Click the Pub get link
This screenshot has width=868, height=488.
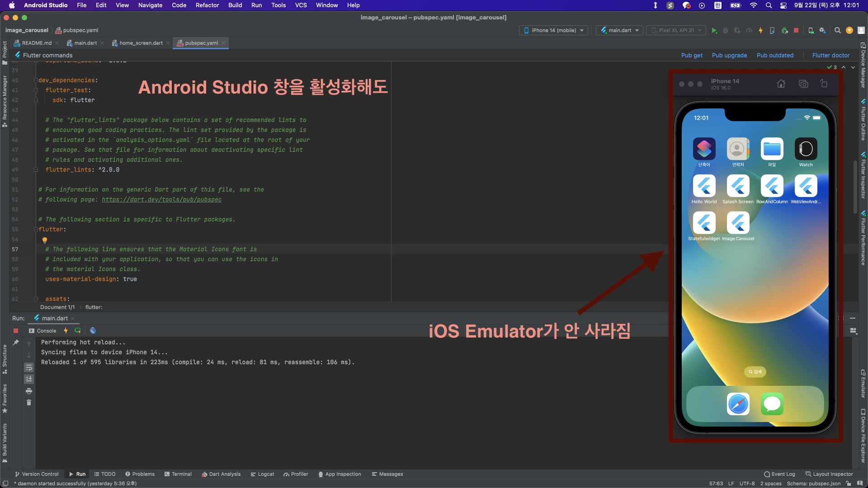[691, 55]
